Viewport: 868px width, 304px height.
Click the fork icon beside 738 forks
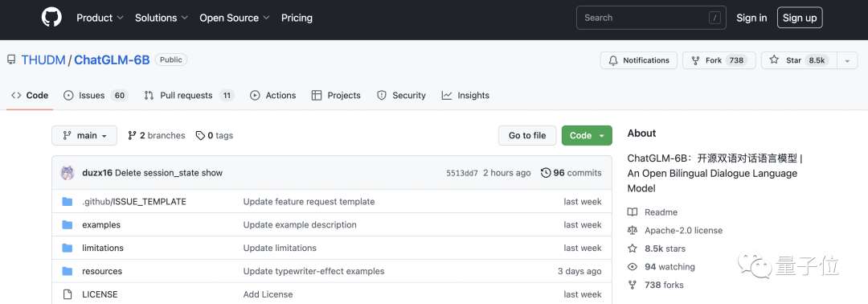633,286
